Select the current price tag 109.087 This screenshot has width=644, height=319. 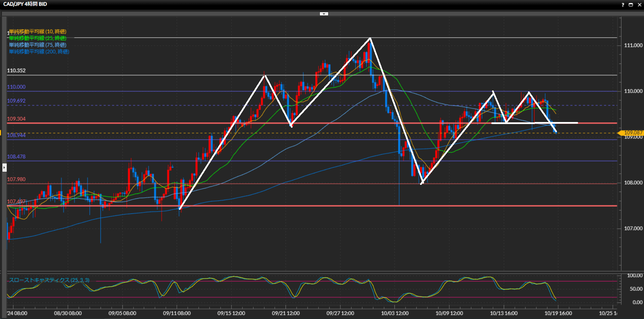(632, 133)
